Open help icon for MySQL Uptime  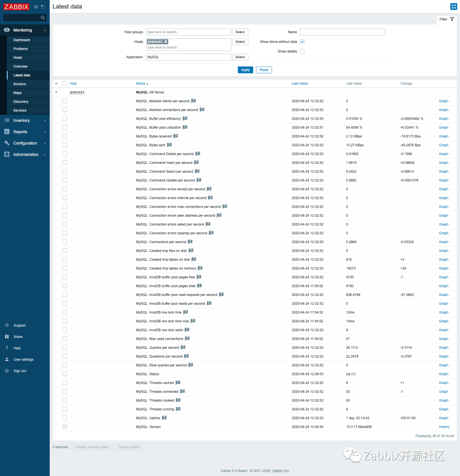(x=164, y=418)
